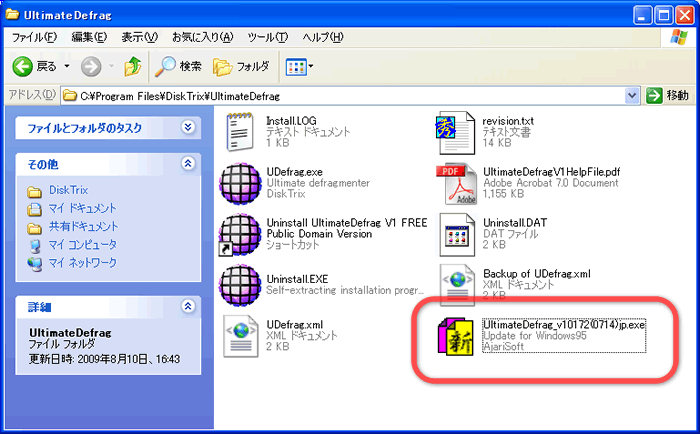Open the DiskTrix link in sidebar
Screen dimensions: 700x434
click(x=68, y=190)
